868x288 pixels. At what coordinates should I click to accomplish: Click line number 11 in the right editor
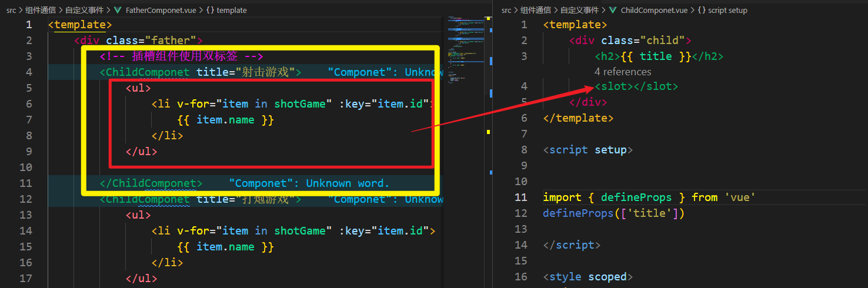(x=521, y=197)
